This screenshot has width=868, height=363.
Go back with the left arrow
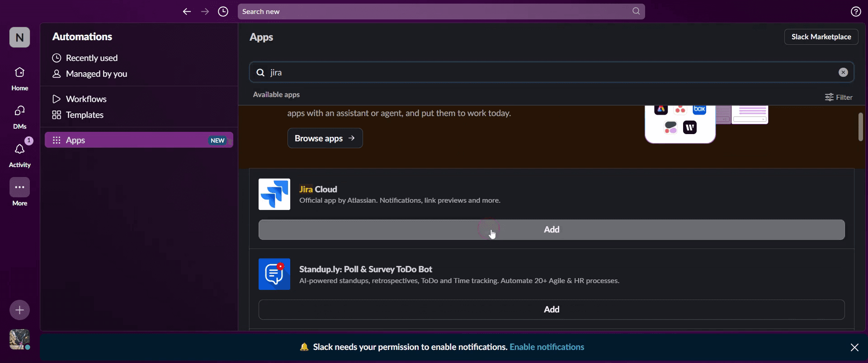pos(187,12)
